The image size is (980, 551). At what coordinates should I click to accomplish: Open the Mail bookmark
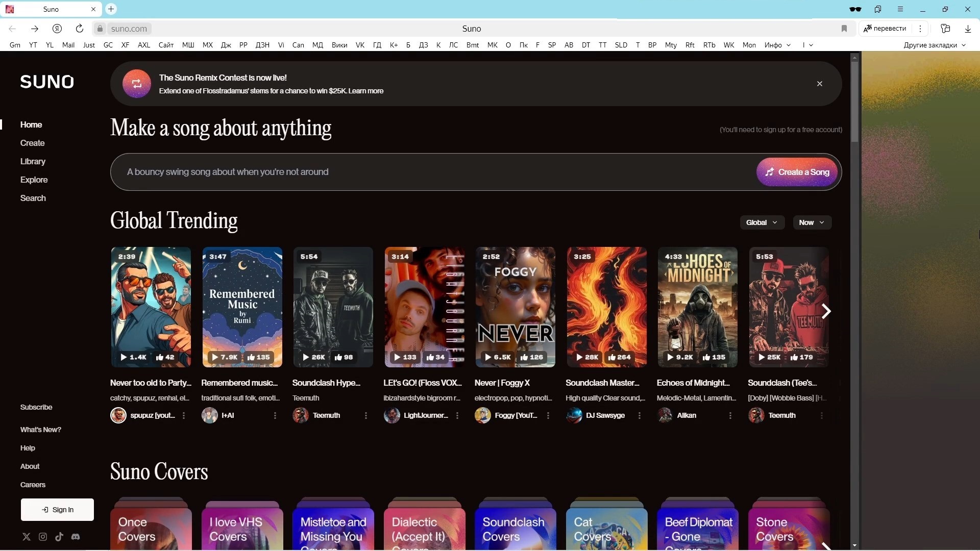point(68,45)
